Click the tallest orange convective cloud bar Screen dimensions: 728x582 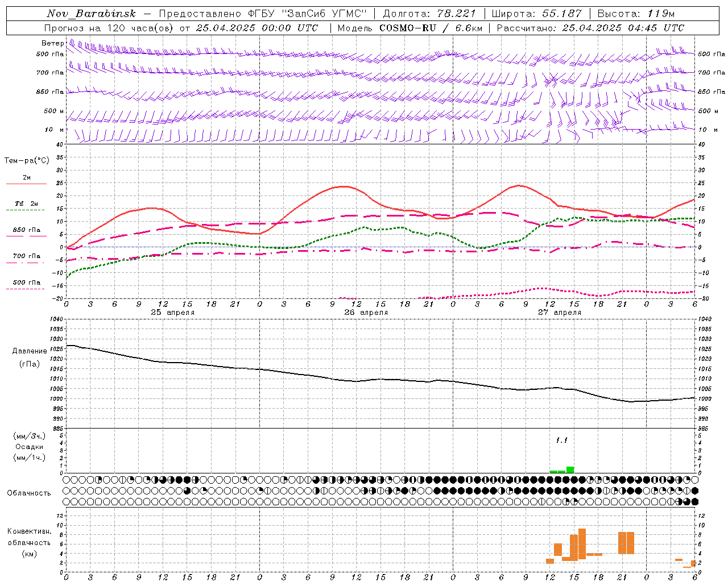582,544
